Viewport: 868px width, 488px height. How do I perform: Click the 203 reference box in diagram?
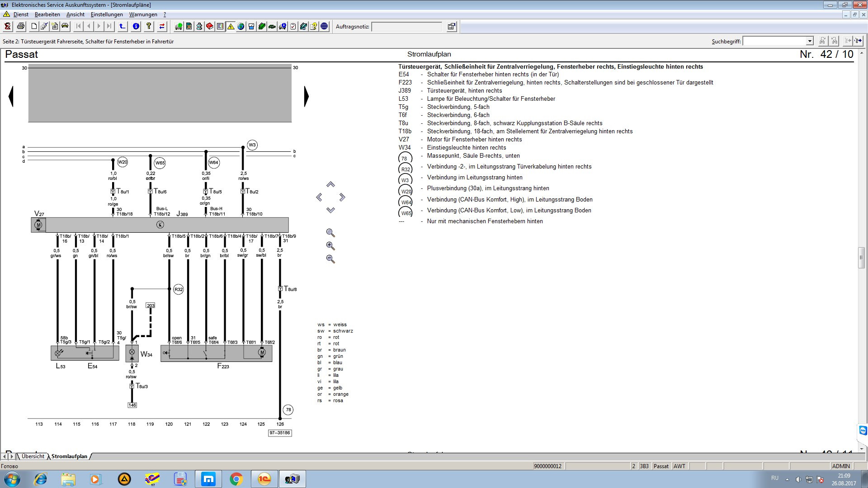151,305
